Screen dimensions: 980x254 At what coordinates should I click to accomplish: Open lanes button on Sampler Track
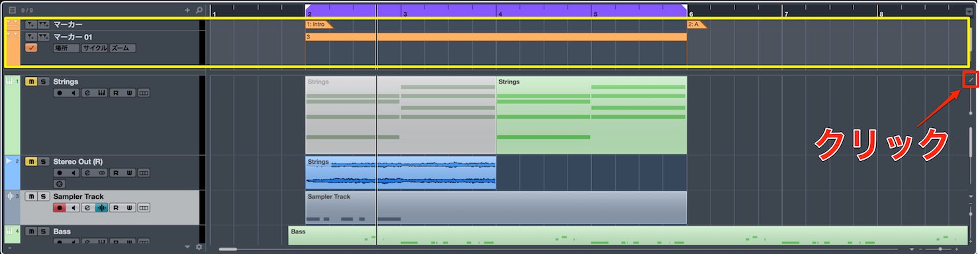point(144,208)
